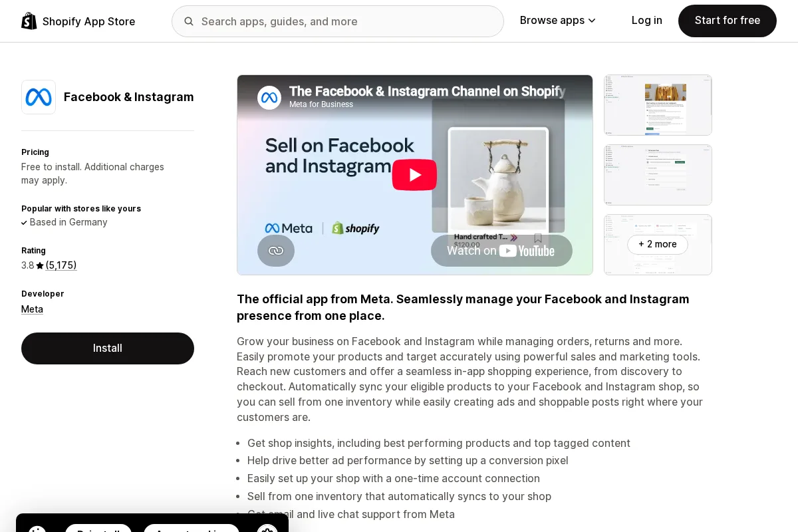Open the Browse apps dropdown

(x=558, y=21)
